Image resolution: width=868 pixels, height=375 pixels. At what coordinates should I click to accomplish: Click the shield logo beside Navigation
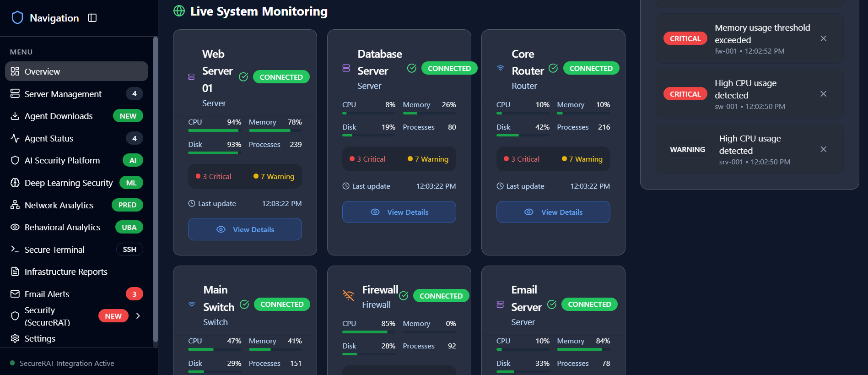pos(17,18)
